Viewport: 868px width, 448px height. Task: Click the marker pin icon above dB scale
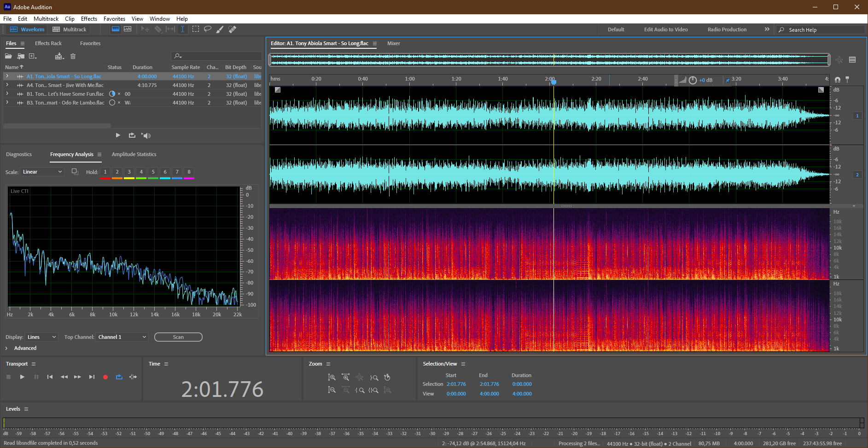[847, 80]
